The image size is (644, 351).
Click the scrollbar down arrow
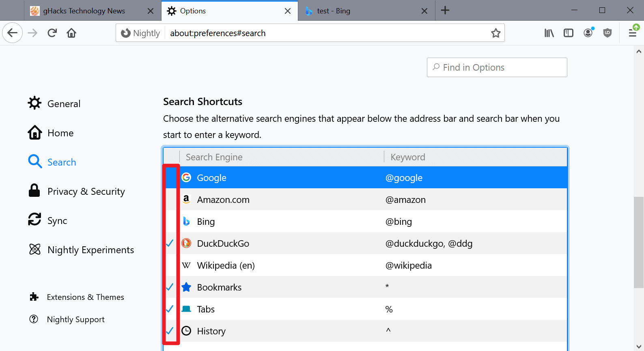tap(639, 346)
